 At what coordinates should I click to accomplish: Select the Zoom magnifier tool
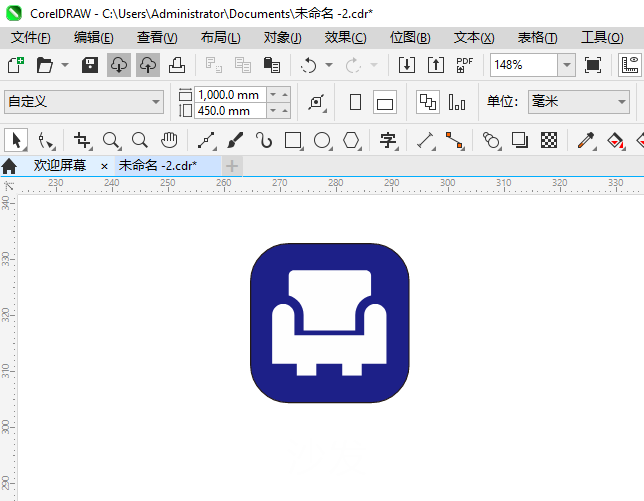(x=111, y=140)
